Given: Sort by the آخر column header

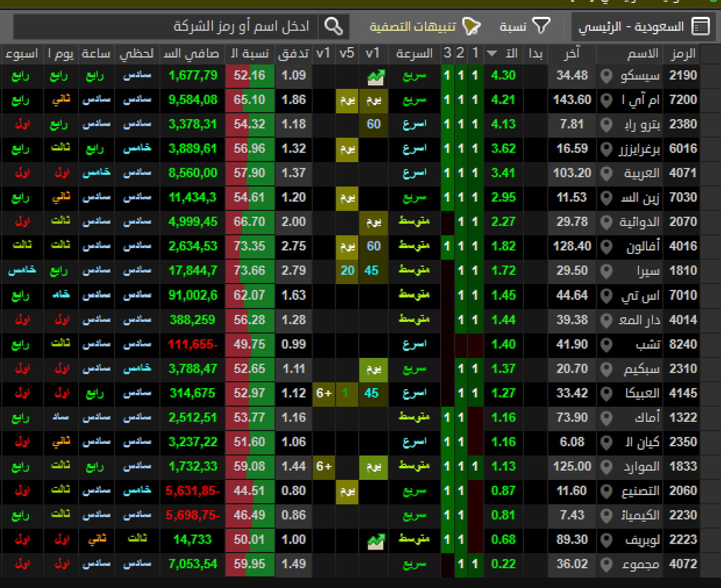Looking at the screenshot, I should coord(573,53).
